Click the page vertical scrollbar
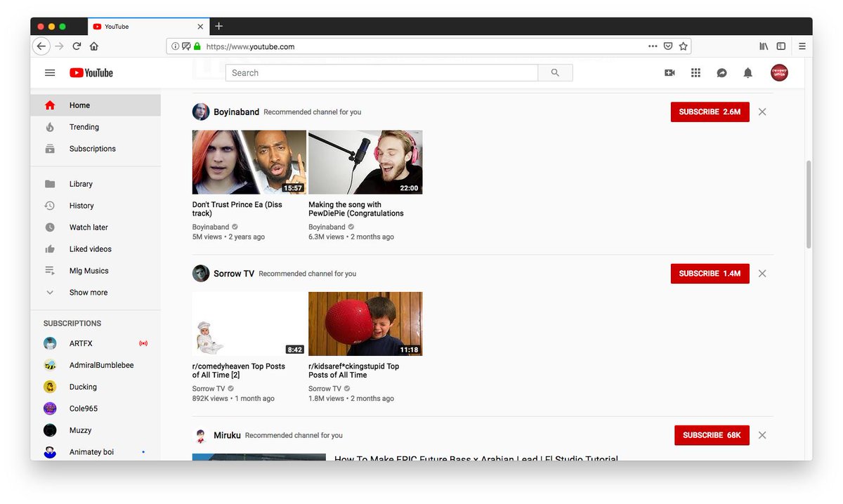The image size is (843, 504). (809, 204)
